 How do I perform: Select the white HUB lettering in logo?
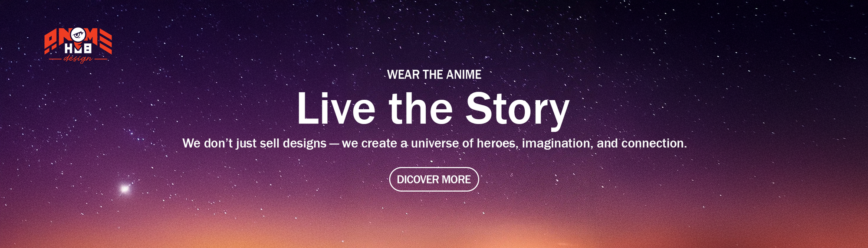[x=78, y=48]
